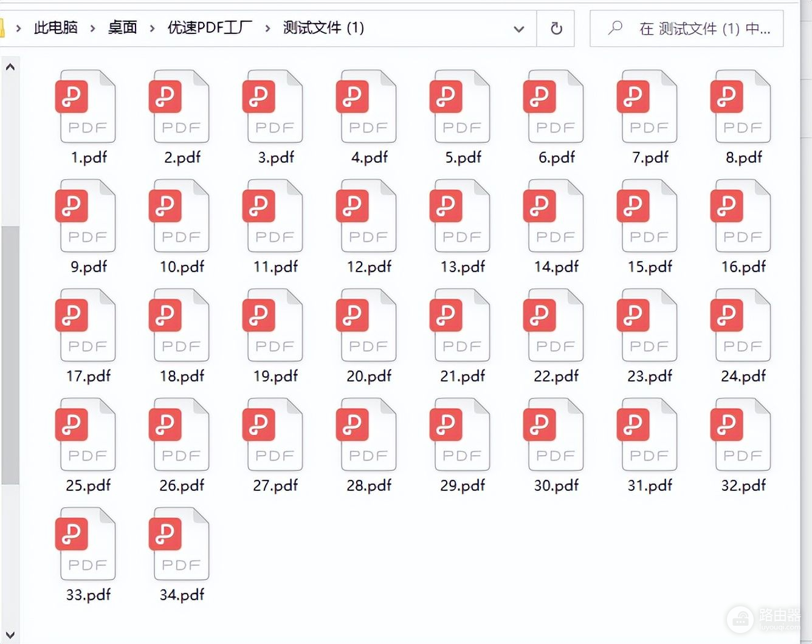Screen dimensions: 812x644
Task: Select the 32.pdf file icon
Action: 741,434
